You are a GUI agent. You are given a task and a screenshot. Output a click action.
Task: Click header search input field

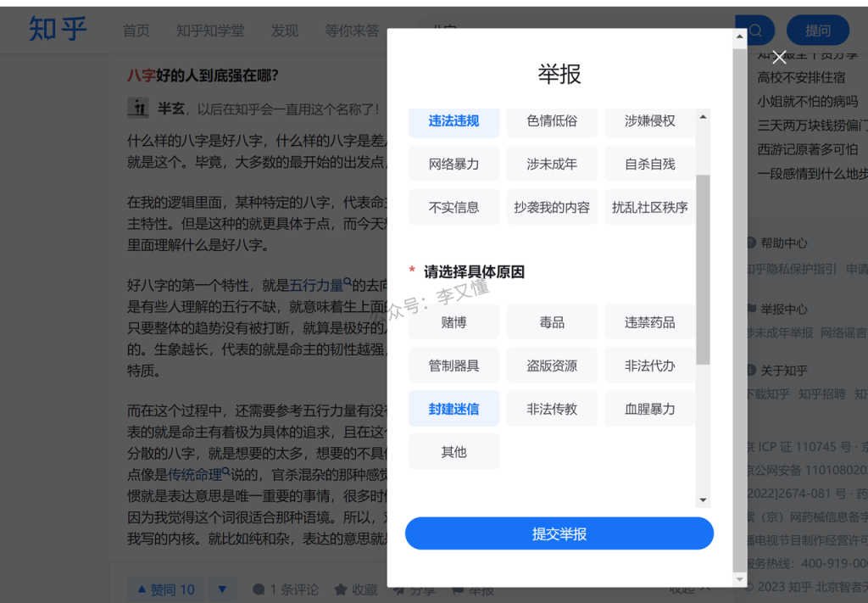[x=576, y=22]
